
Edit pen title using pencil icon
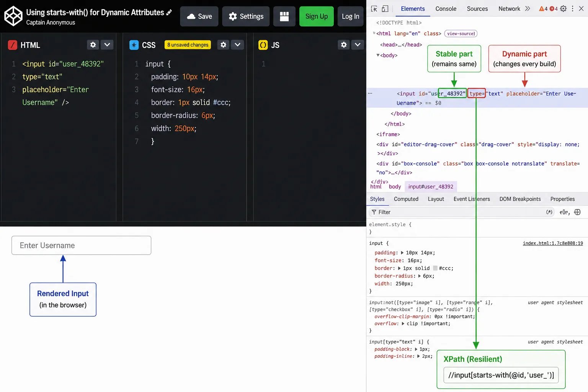169,13
